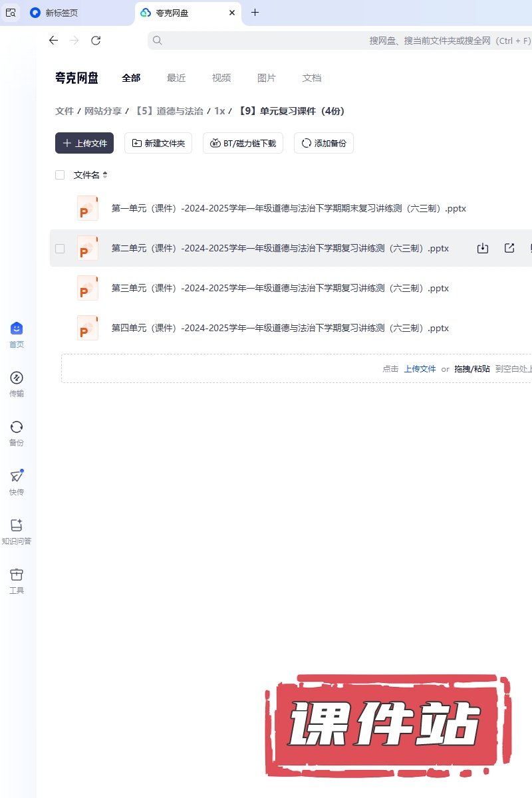Screen dimensions: 532x798
Task: Click the BT/磁力链下载 button
Action: (x=243, y=143)
